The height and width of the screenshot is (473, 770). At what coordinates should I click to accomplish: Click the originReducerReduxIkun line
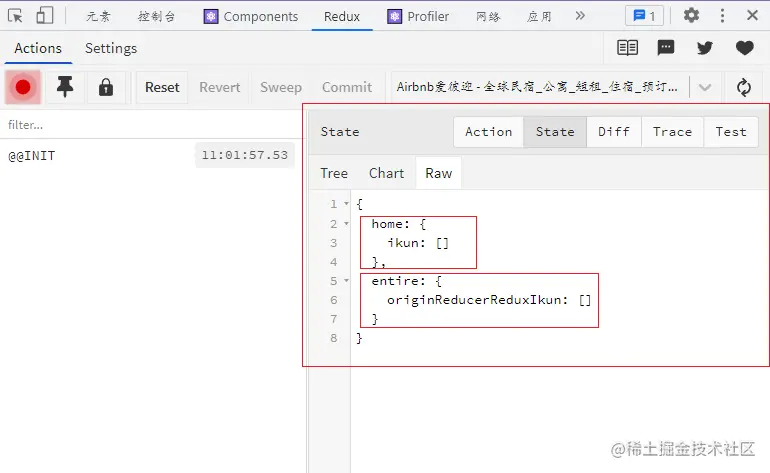489,300
